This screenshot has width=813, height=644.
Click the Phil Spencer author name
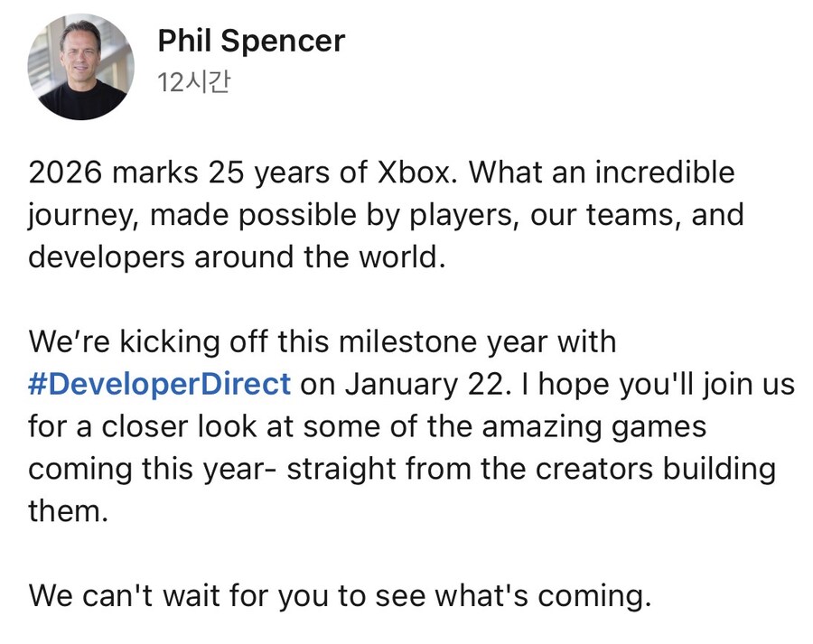(x=250, y=41)
